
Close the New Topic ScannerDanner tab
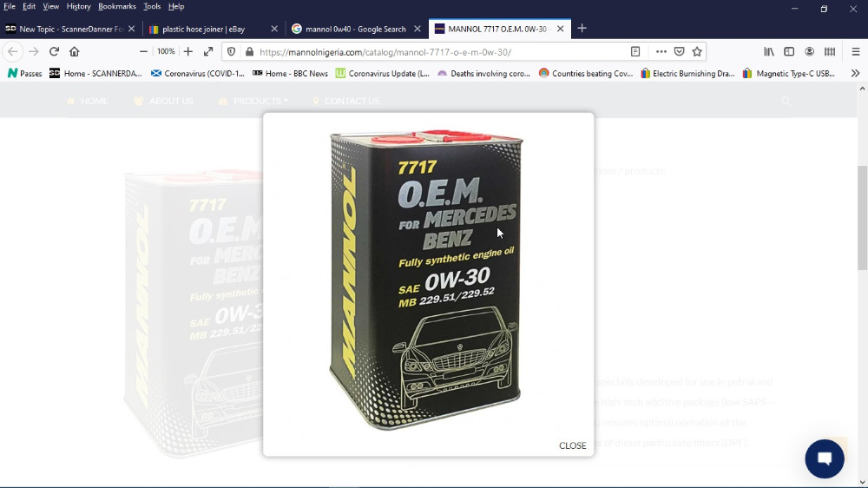coord(131,29)
